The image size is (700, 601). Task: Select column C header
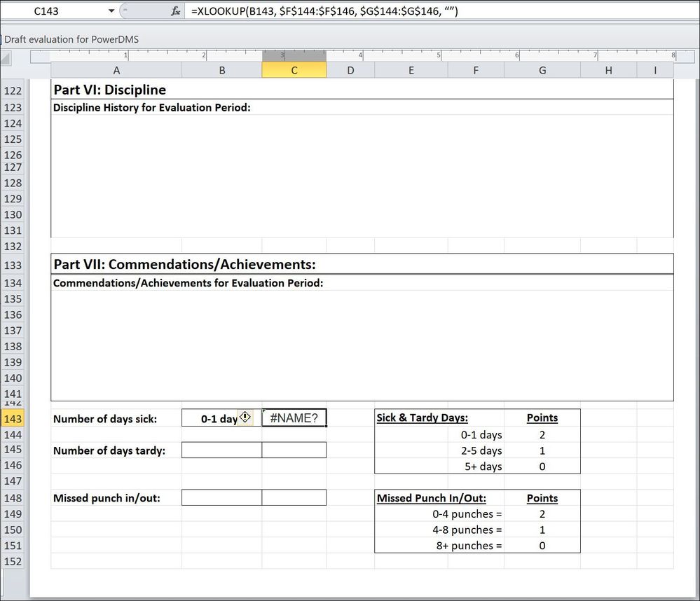click(x=294, y=70)
